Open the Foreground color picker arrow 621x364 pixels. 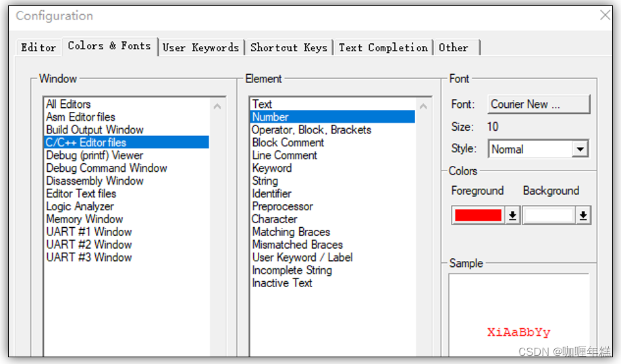click(x=512, y=215)
